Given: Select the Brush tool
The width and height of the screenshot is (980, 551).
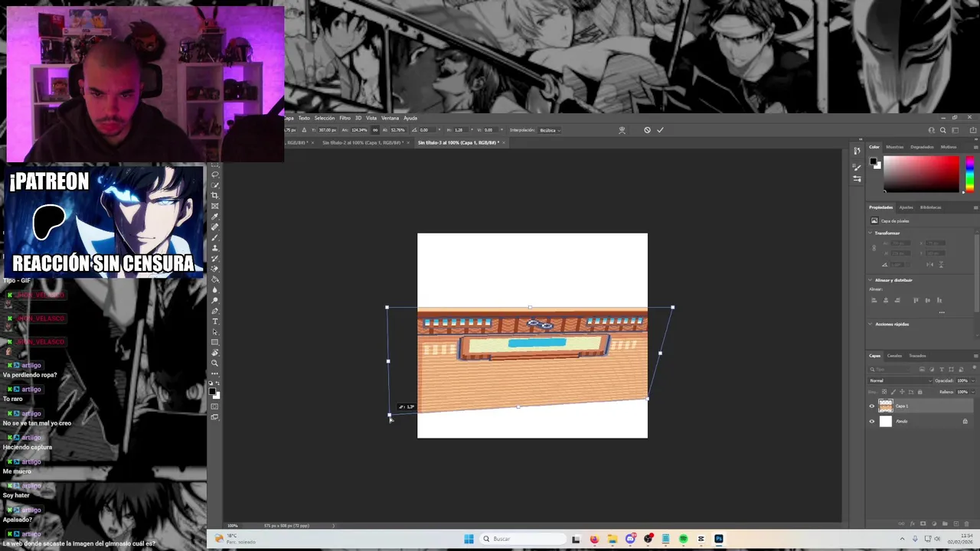Looking at the screenshot, I should tap(214, 237).
